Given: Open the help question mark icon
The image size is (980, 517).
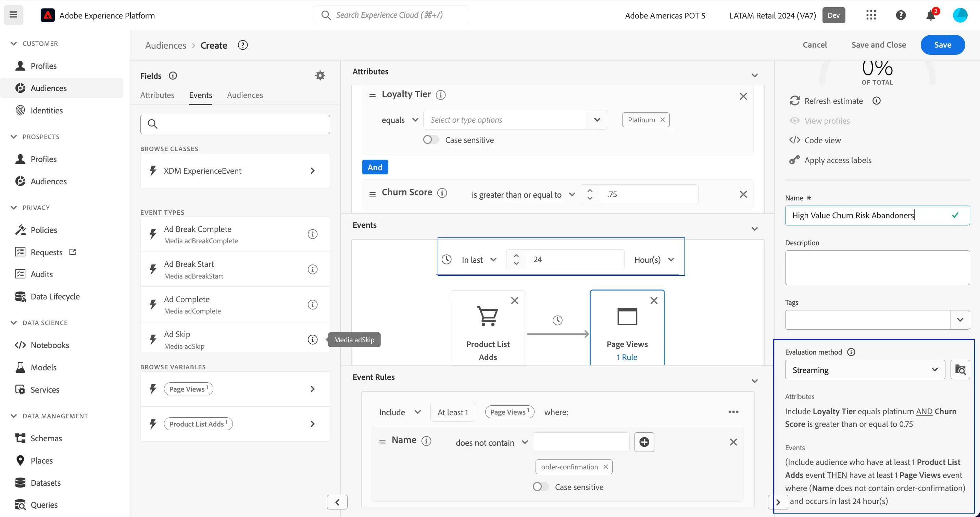Looking at the screenshot, I should (x=901, y=15).
